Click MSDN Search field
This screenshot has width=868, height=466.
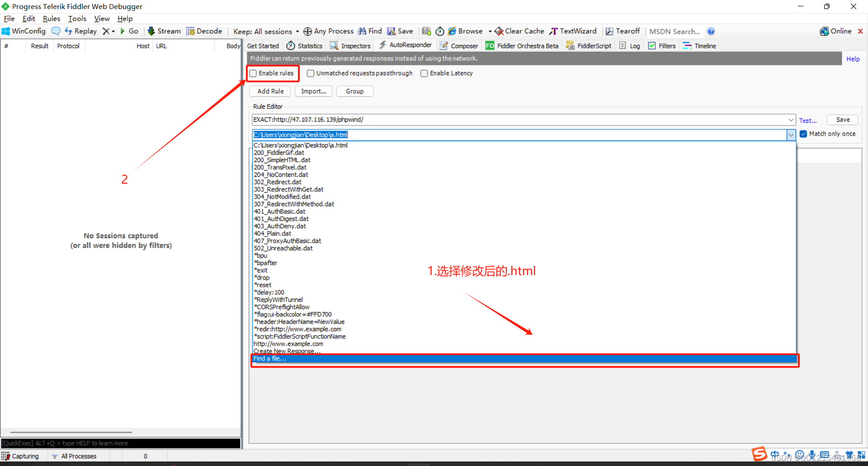coord(675,31)
